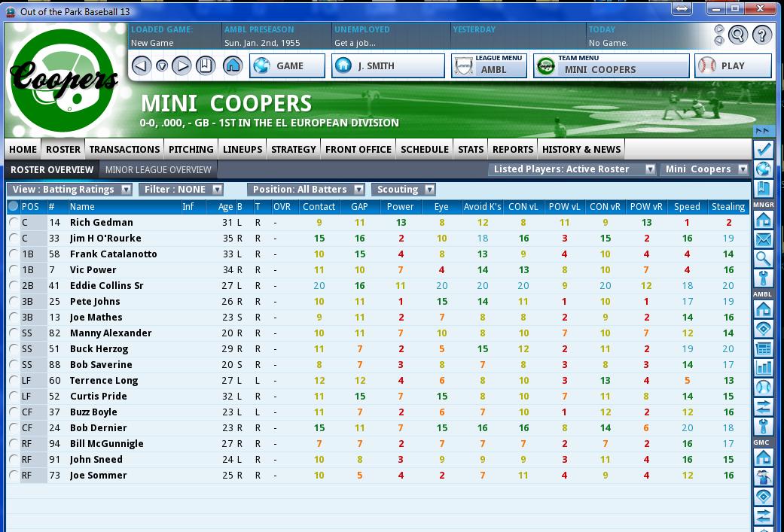Open the MINOR LEAGUE OVERVIEW sub-tab
Image resolution: width=784 pixels, height=532 pixels.
click(158, 170)
